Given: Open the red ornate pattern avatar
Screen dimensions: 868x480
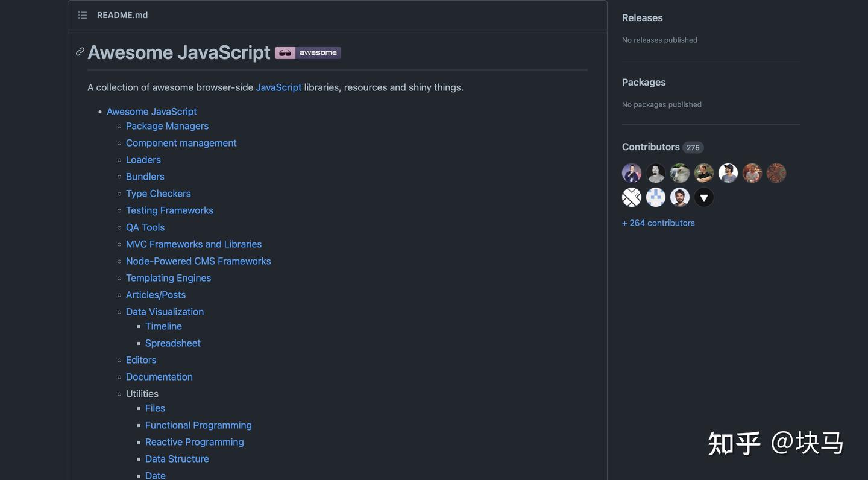Looking at the screenshot, I should pyautogui.click(x=776, y=173).
